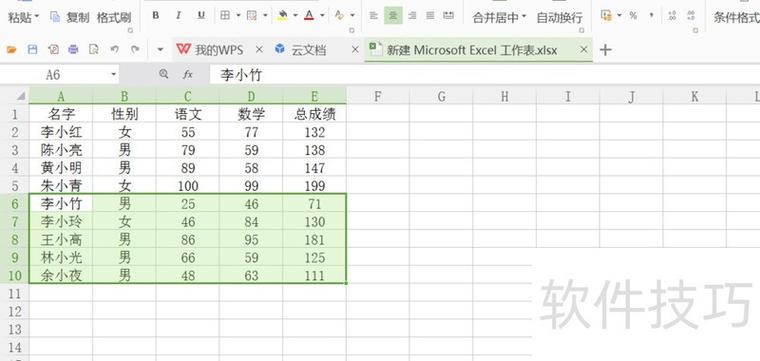Close the 我的WPS tab
Screen dimensions: 760x361
[x=259, y=49]
